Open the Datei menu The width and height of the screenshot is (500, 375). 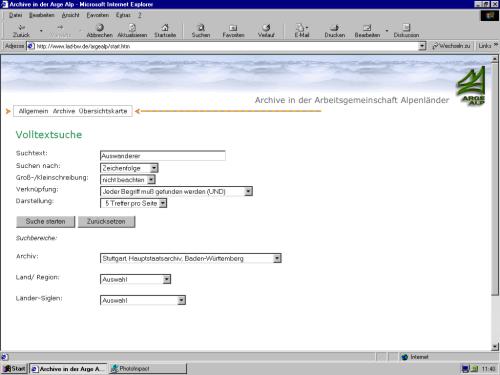click(x=15, y=15)
